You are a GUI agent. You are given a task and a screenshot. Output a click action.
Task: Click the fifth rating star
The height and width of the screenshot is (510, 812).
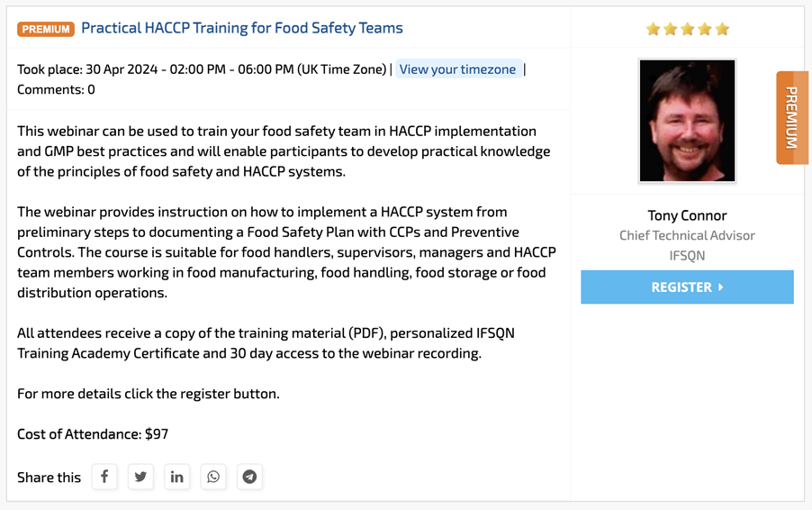point(722,29)
